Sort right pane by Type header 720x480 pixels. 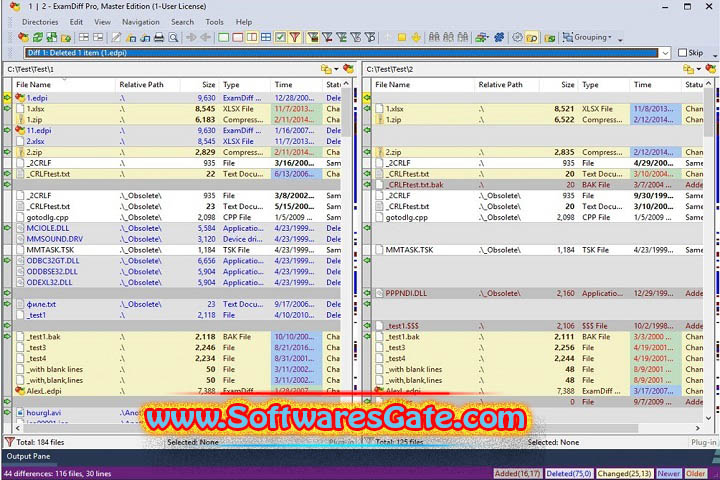point(604,85)
